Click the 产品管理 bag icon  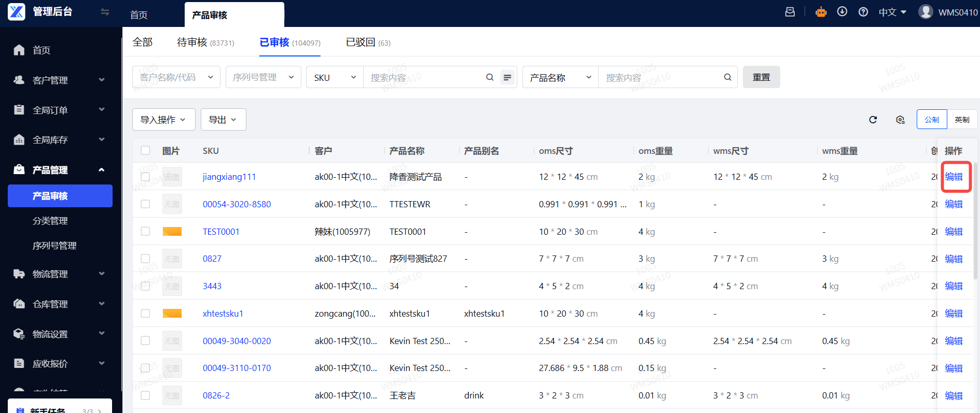pyautogui.click(x=19, y=169)
